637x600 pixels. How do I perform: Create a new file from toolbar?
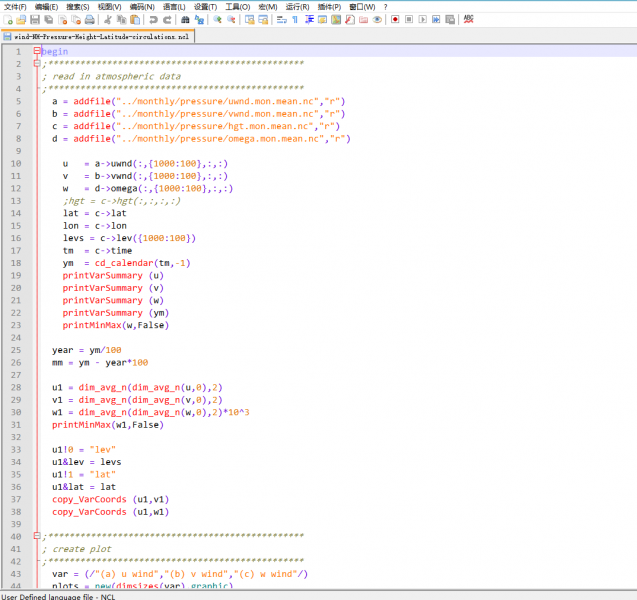(x=8, y=20)
